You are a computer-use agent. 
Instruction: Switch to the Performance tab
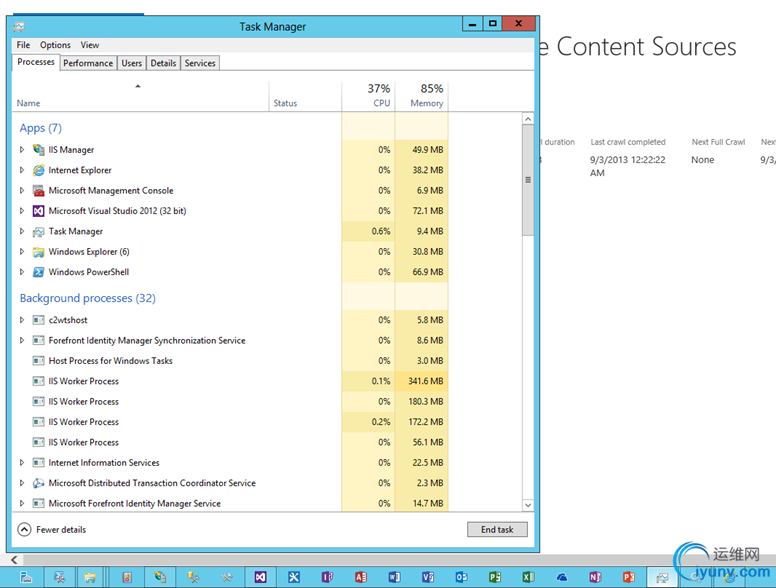88,63
